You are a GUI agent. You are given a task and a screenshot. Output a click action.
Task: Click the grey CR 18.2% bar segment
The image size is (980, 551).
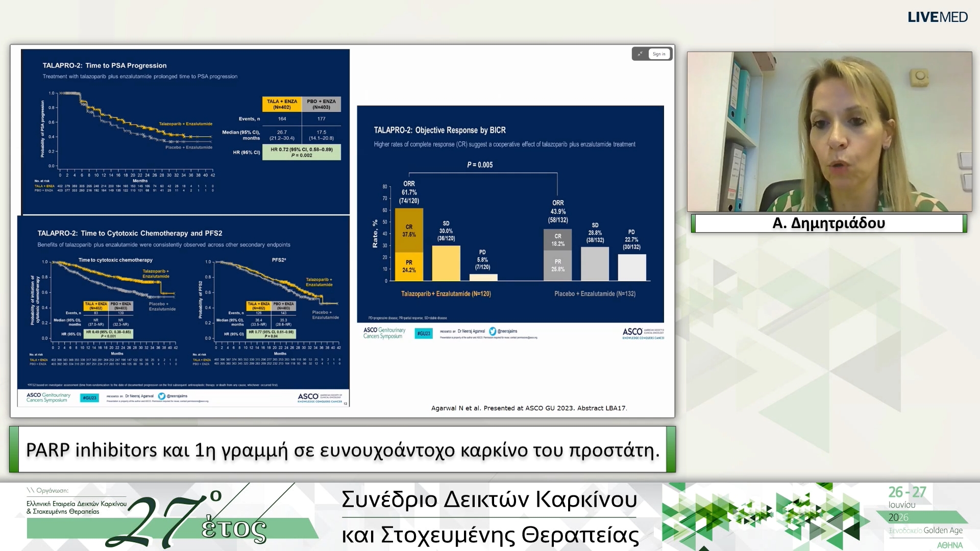click(x=558, y=240)
